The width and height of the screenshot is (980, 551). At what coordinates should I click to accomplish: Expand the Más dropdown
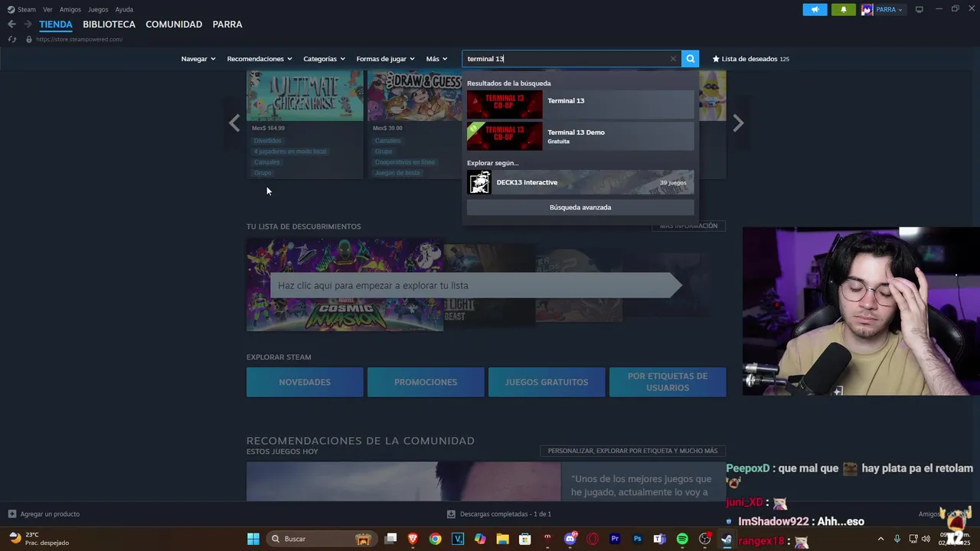tap(436, 59)
